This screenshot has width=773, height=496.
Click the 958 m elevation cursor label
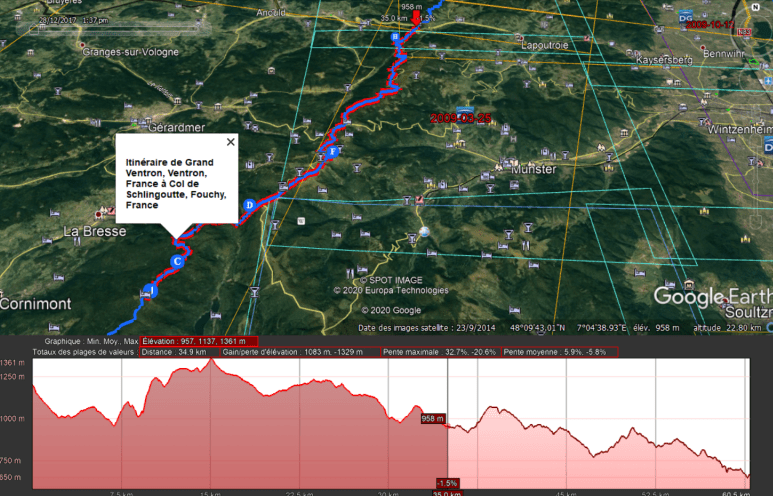click(433, 419)
